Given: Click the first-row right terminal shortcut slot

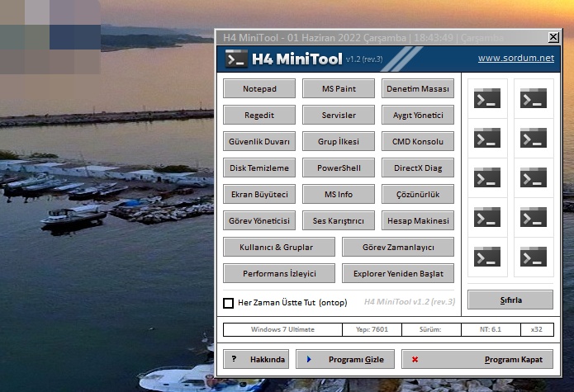Looking at the screenshot, I should coord(534,98).
